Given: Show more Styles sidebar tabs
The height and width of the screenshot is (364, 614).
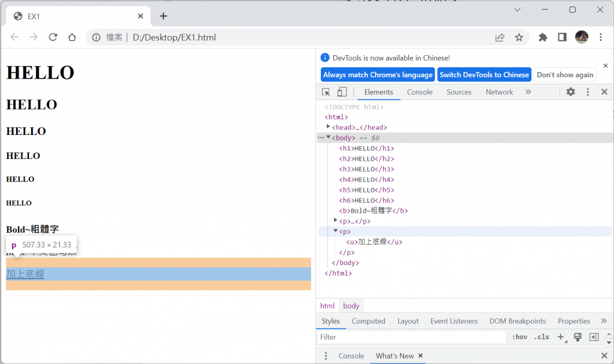Looking at the screenshot, I should click(x=604, y=321).
